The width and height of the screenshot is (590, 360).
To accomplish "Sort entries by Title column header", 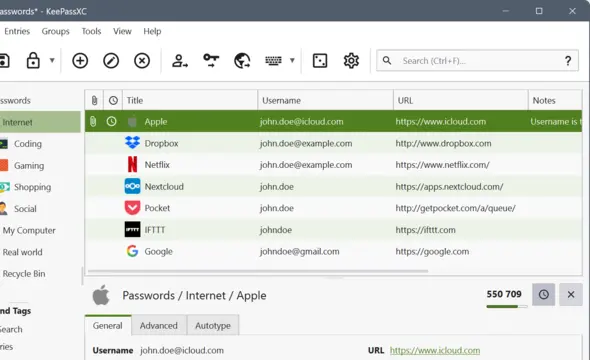I will tap(190, 100).
